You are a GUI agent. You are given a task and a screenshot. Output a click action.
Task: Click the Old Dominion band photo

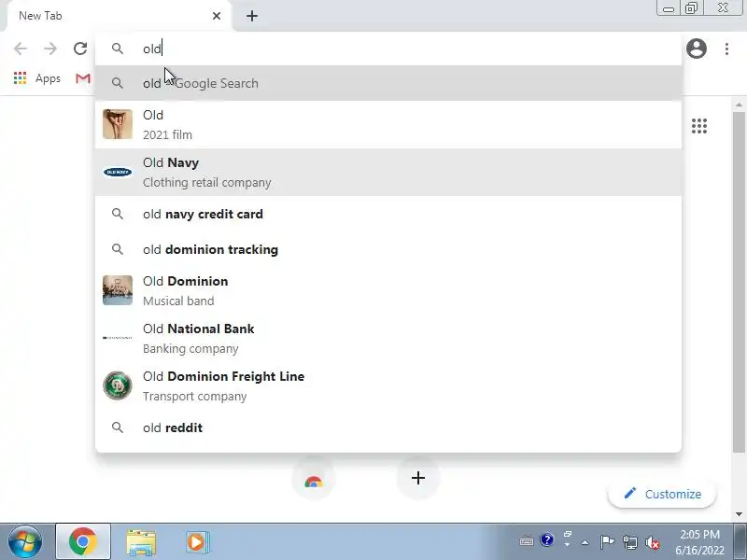coord(118,290)
